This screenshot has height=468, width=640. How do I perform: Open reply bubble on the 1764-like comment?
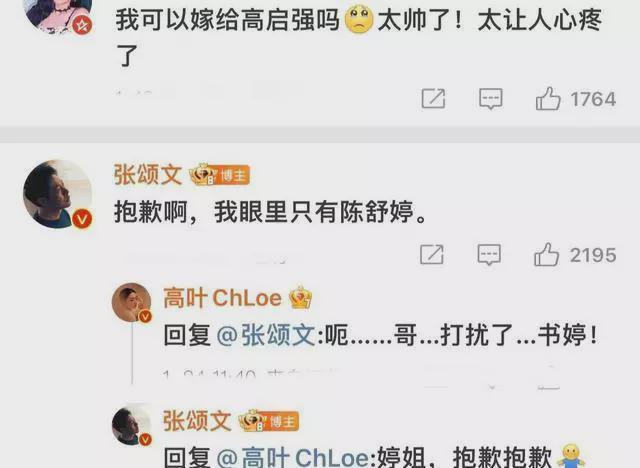tap(490, 99)
